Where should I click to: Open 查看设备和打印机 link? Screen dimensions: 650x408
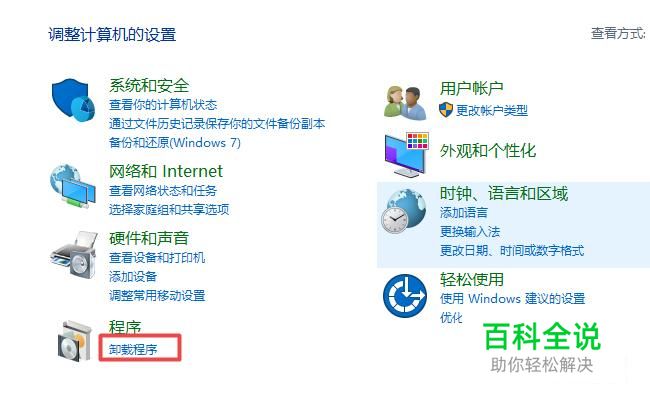[x=157, y=258]
